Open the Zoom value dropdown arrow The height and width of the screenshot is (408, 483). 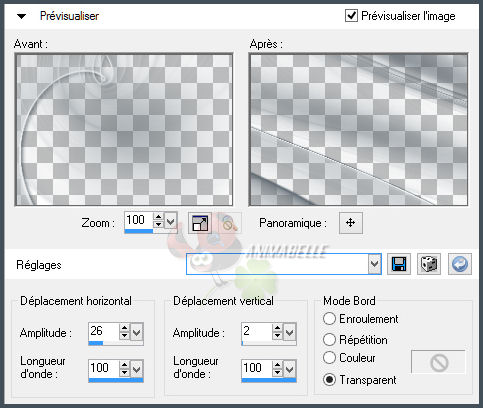coord(171,221)
